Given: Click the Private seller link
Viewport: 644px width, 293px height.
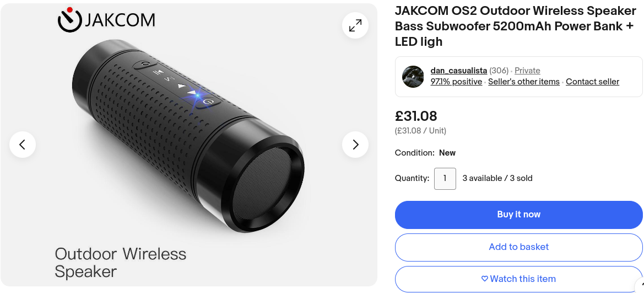Looking at the screenshot, I should (x=527, y=71).
